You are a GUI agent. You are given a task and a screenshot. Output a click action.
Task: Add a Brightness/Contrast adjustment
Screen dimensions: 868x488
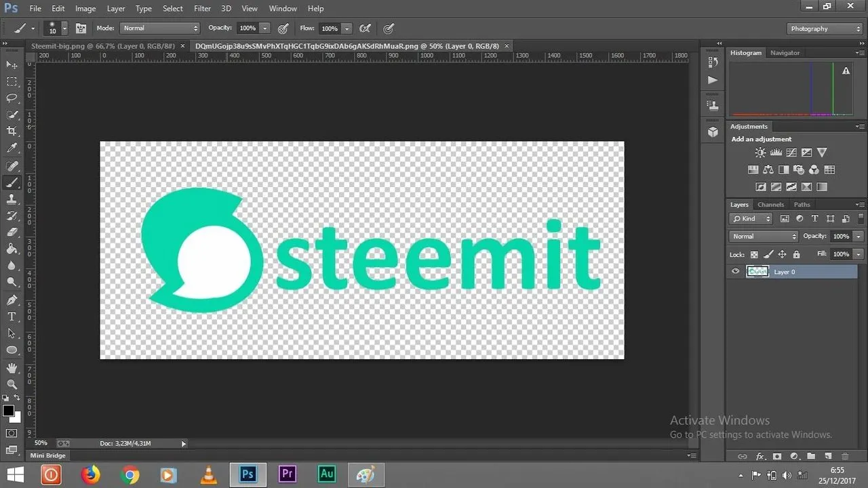[760, 153]
